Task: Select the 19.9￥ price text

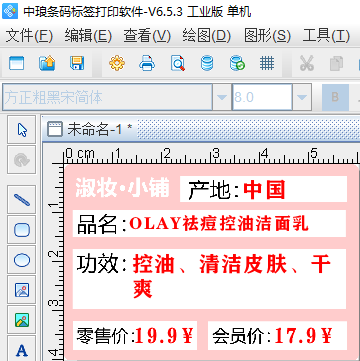Action: pos(165,336)
